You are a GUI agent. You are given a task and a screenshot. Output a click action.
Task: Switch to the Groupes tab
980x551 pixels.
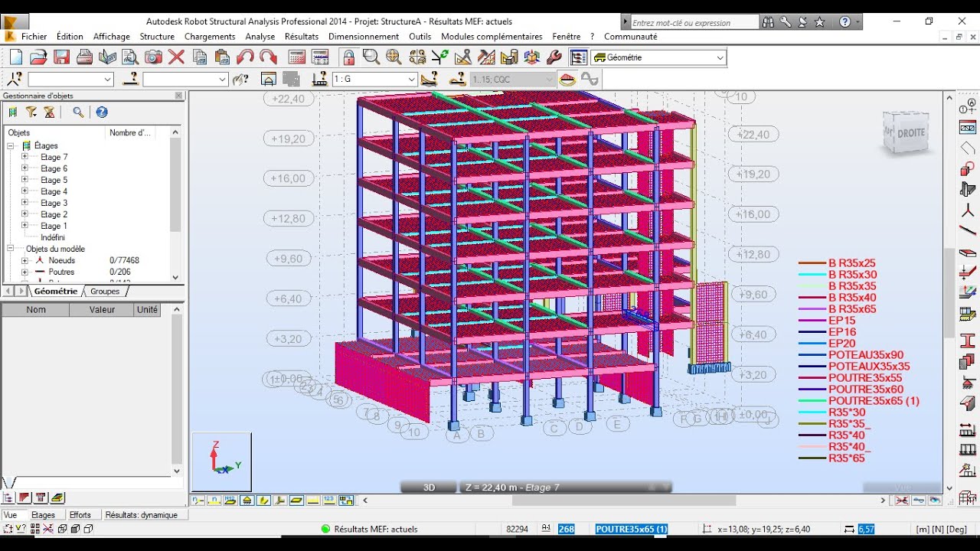click(x=105, y=291)
